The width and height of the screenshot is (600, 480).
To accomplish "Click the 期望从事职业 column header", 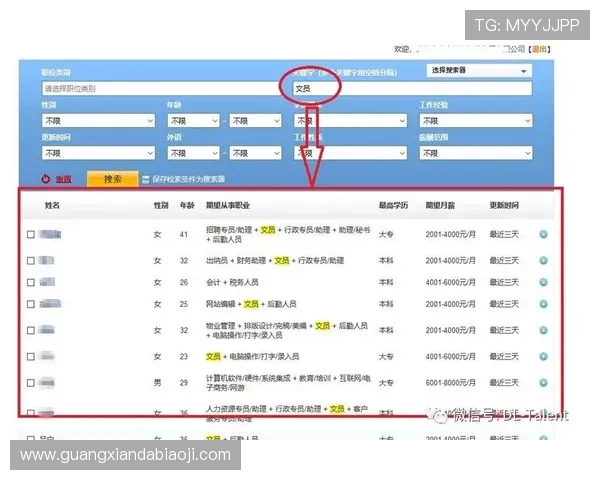I will [228, 206].
